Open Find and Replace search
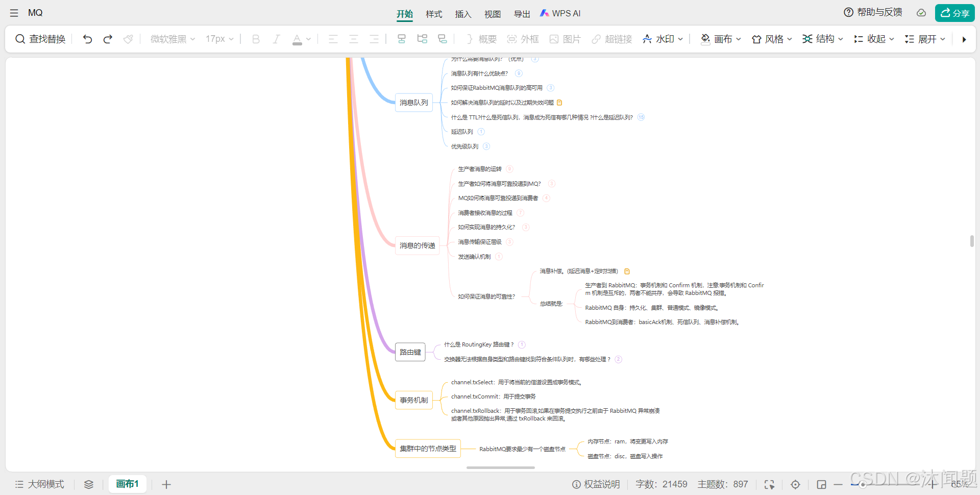 pyautogui.click(x=40, y=39)
